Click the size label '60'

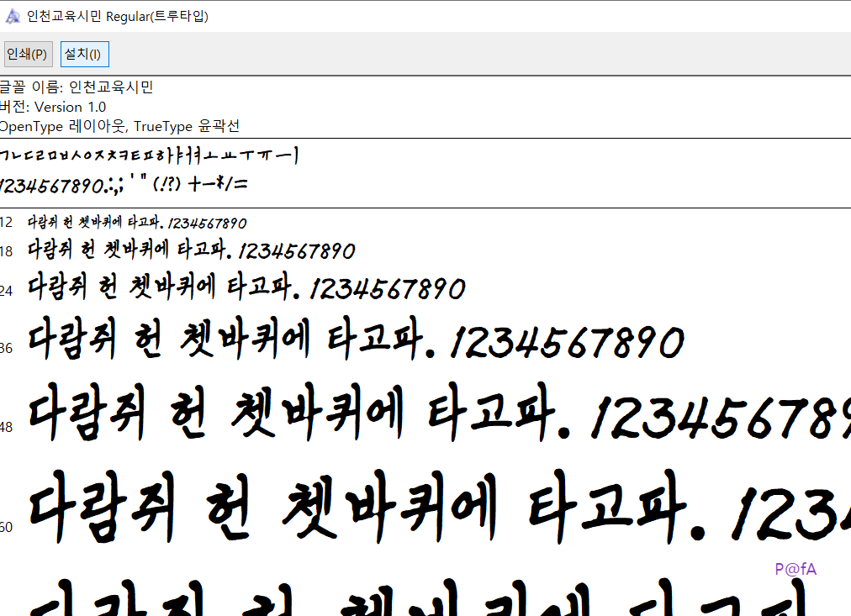tap(6, 527)
